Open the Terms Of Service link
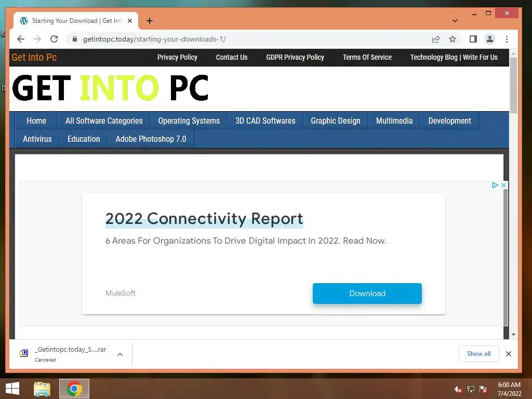 tap(367, 57)
